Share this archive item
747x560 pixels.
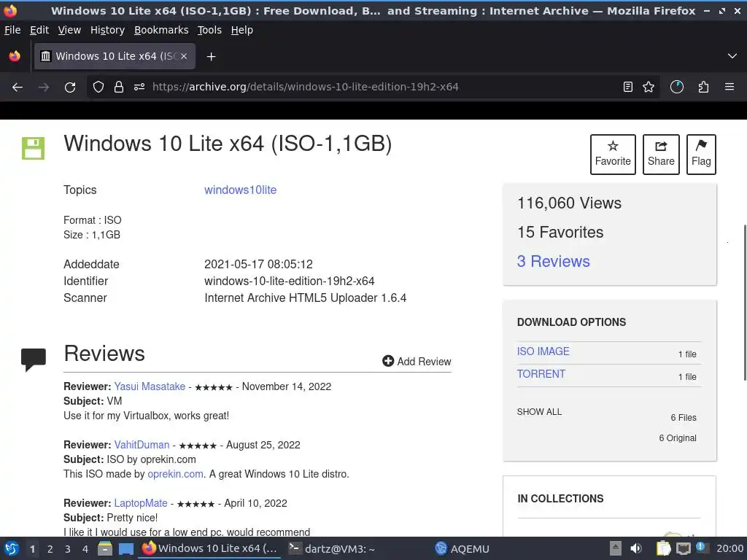pyautogui.click(x=661, y=155)
